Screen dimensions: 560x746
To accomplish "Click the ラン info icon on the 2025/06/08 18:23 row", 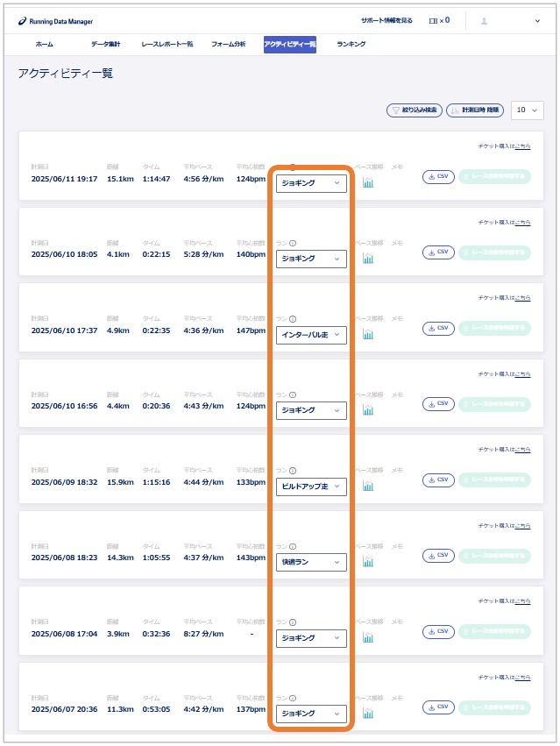I will pos(293,546).
